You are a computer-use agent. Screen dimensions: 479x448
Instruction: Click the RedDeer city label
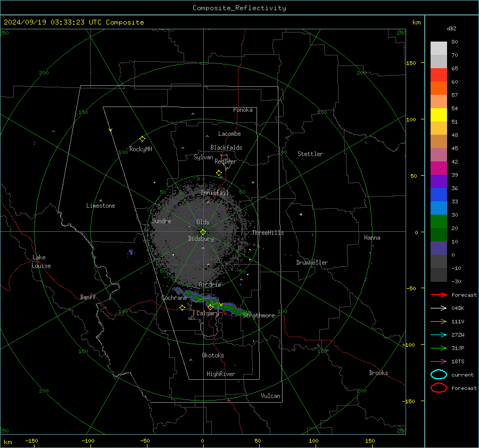226,161
